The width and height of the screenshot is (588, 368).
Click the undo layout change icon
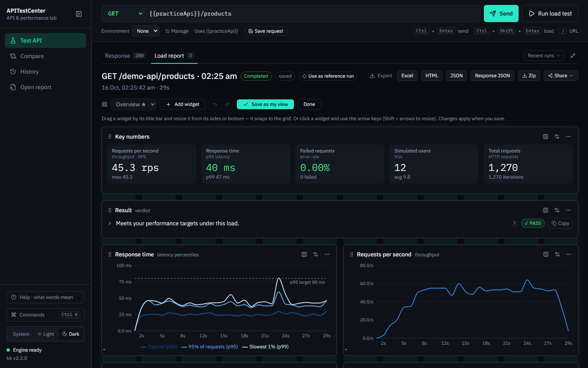click(x=215, y=105)
